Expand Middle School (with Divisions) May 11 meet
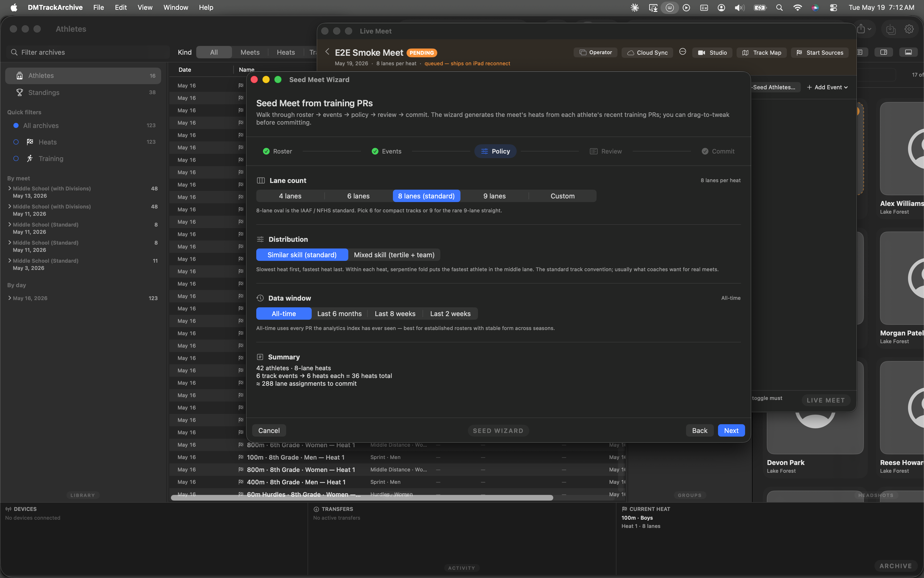Viewport: 924px width, 578px height. click(x=9, y=206)
